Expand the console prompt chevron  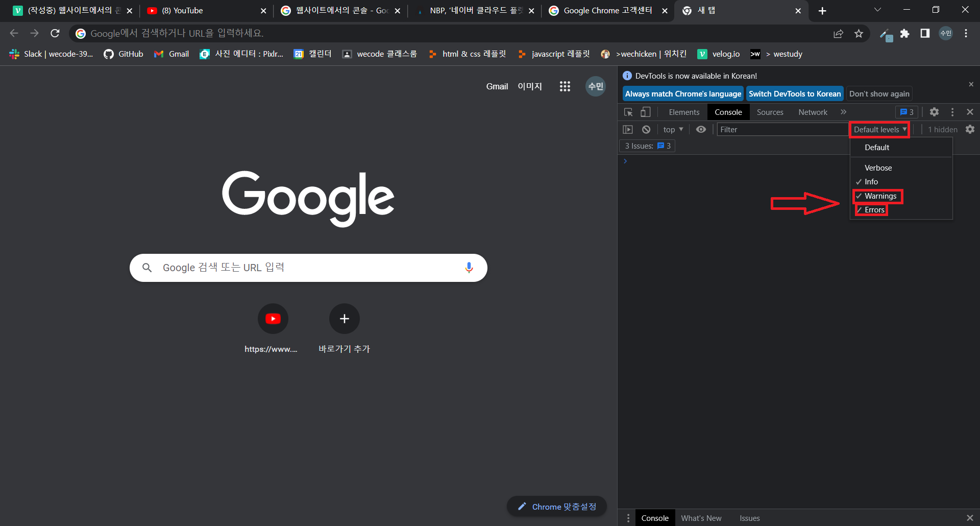coord(625,161)
